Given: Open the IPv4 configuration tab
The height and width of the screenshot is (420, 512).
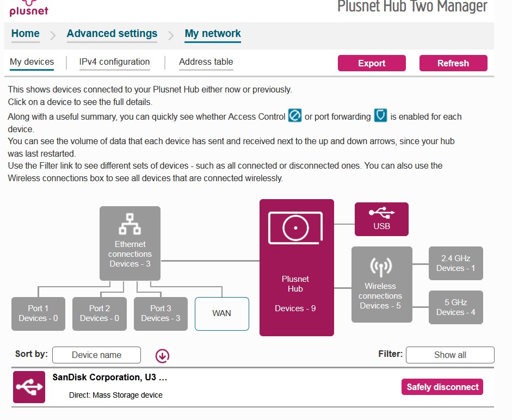Looking at the screenshot, I should (114, 61).
